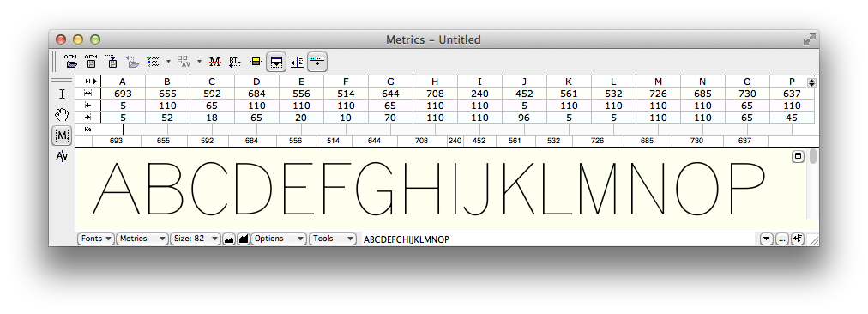Screen dimensions: 868x314
Task: Select column header P in metrics table
Action: [792, 82]
